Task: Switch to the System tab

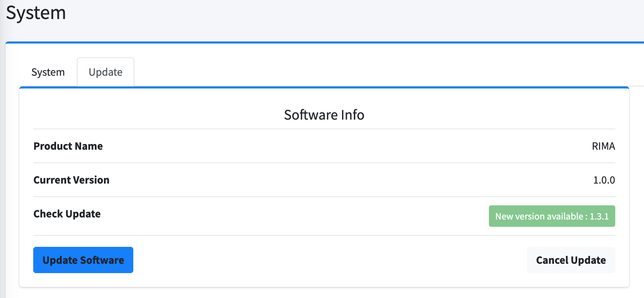Action: [x=48, y=72]
